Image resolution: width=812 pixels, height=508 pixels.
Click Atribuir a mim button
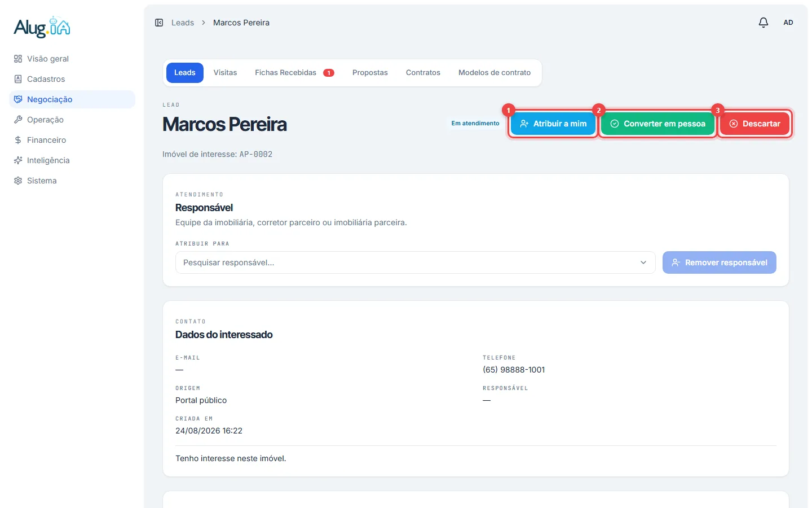tap(553, 124)
